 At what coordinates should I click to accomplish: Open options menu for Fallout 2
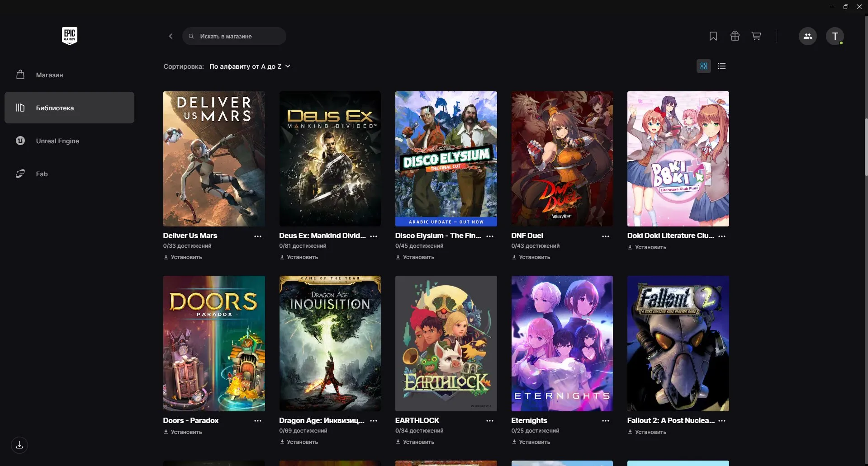click(722, 421)
